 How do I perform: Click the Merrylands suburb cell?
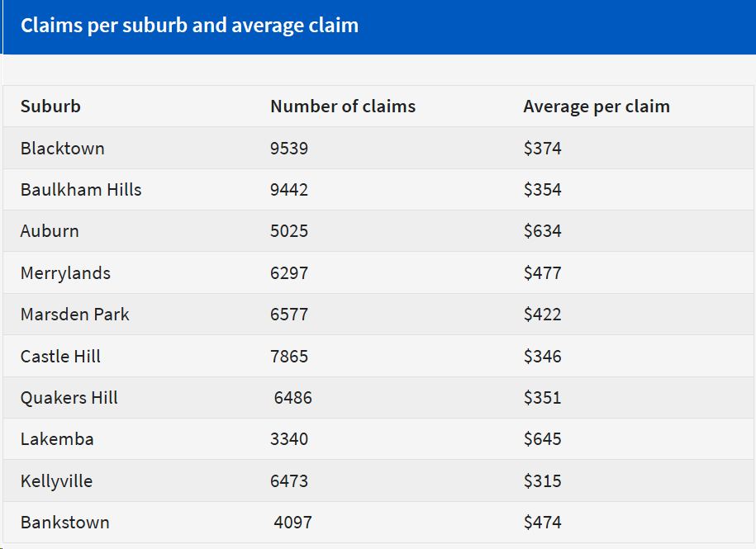65,273
